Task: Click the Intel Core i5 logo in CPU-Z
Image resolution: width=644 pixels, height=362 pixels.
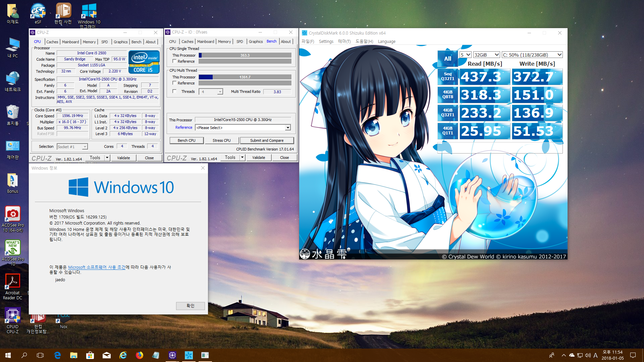Action: [x=144, y=62]
